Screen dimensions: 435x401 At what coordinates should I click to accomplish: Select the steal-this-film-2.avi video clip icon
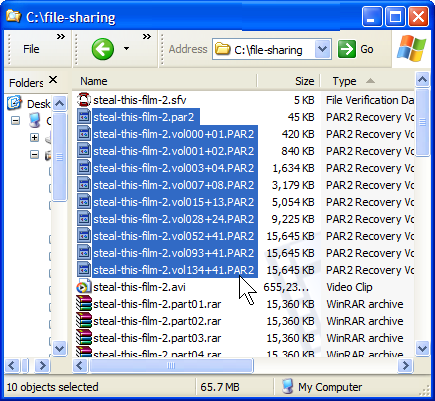[x=83, y=287]
